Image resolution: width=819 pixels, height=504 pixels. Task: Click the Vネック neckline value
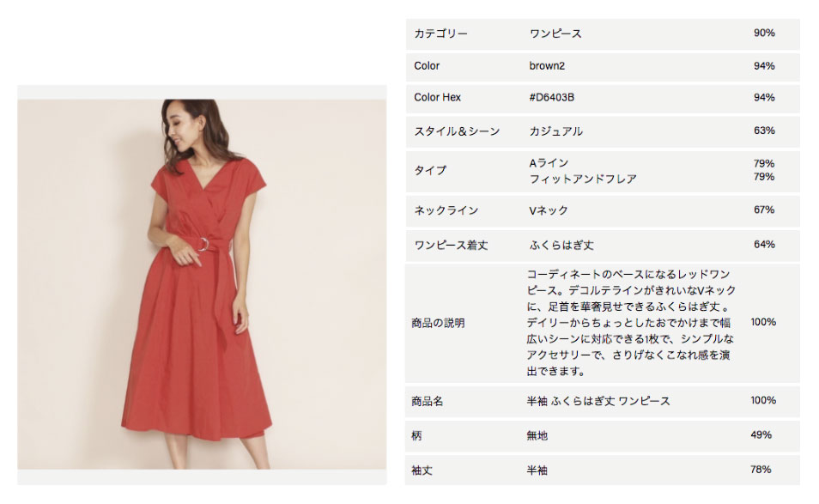[549, 210]
